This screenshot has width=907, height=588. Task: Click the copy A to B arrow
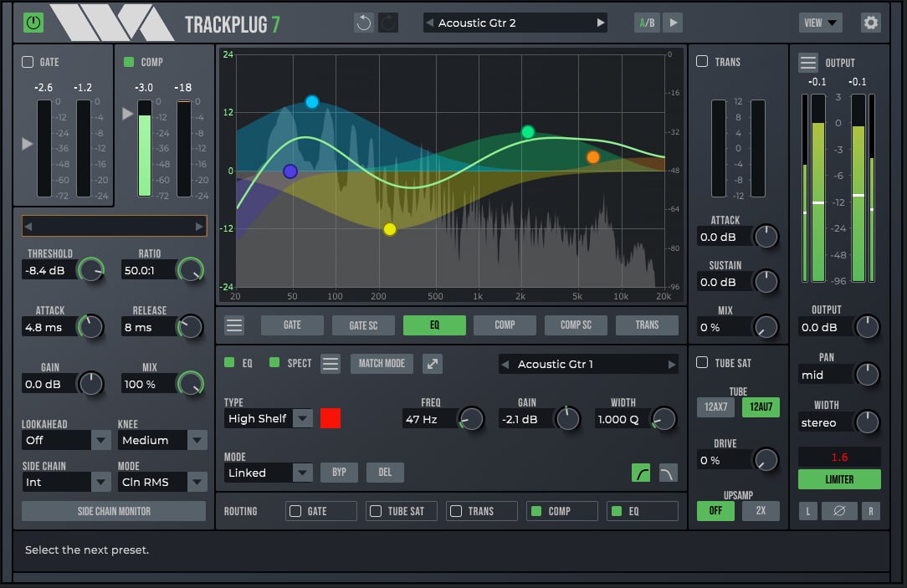pyautogui.click(x=674, y=23)
